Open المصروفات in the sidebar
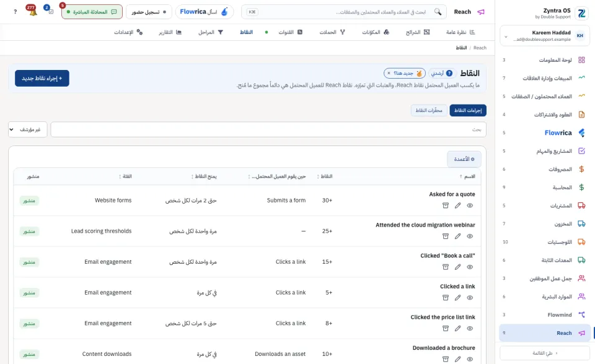The height and width of the screenshot is (364, 595). pos(544,169)
